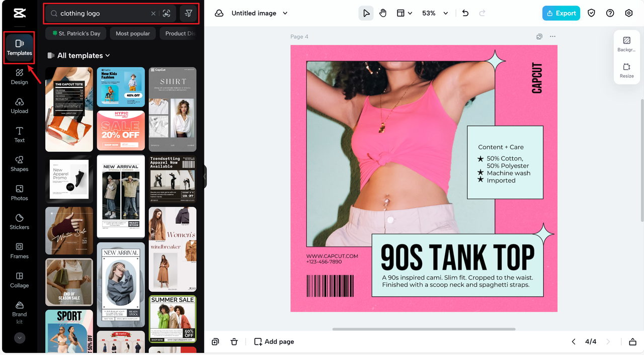Click the duplicate page icon at bottom
644x355 pixels.
pyautogui.click(x=215, y=342)
